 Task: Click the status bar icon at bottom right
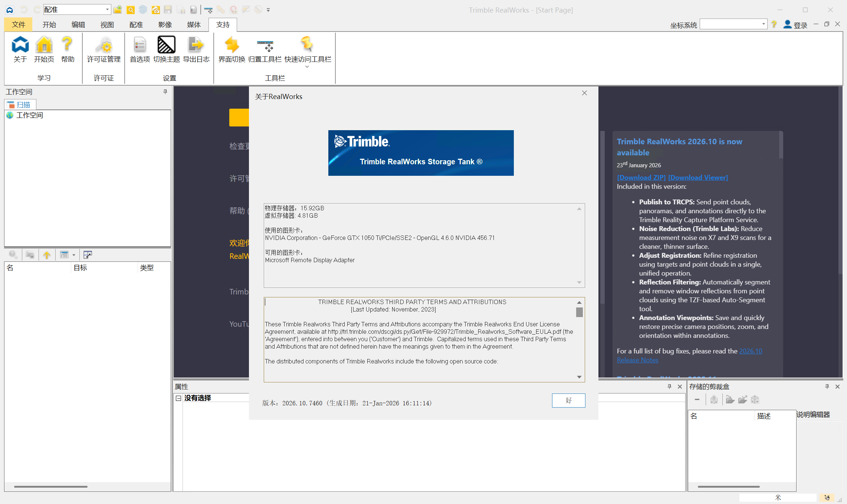827,498
